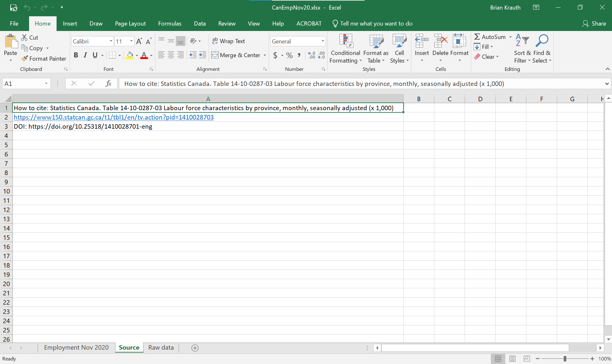The height and width of the screenshot is (364, 612).
Task: Open the Raw data sheet
Action: point(161,347)
